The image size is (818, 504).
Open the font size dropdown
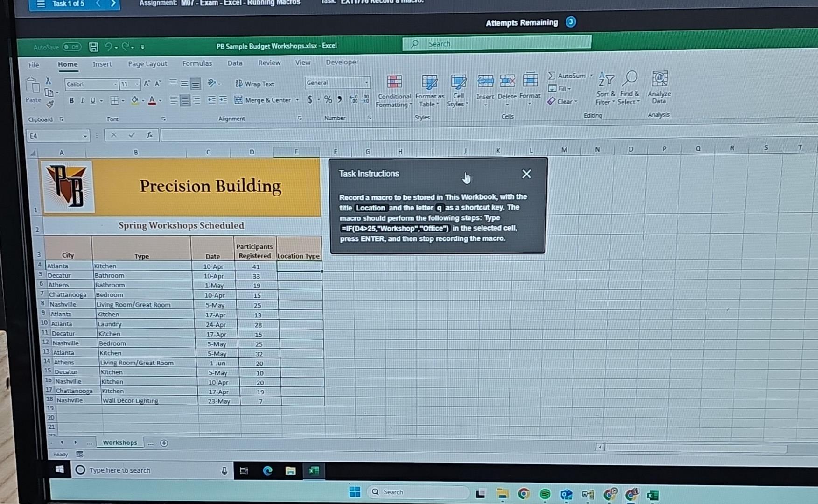[136, 84]
